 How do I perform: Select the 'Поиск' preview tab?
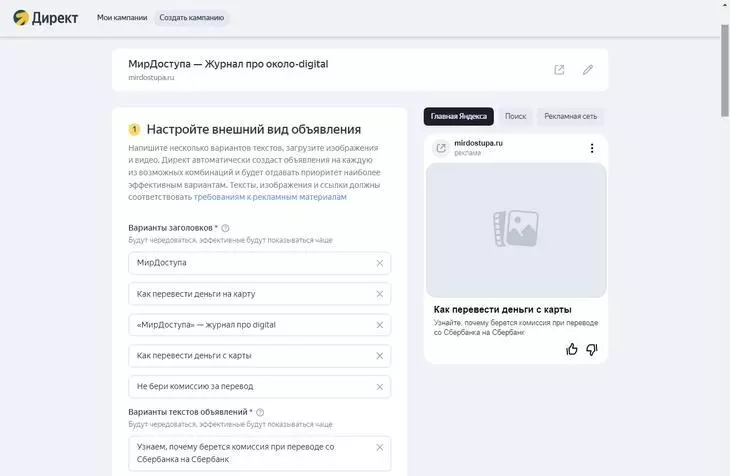pyautogui.click(x=515, y=117)
